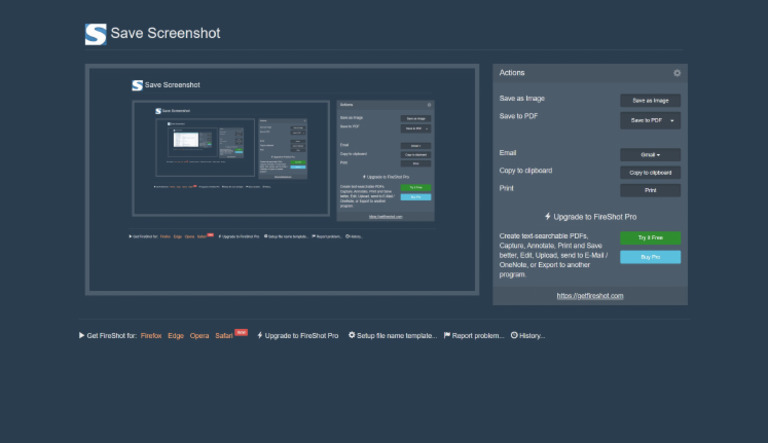The image size is (768, 443).
Task: Open the getfireshot.com link
Action: pos(590,295)
